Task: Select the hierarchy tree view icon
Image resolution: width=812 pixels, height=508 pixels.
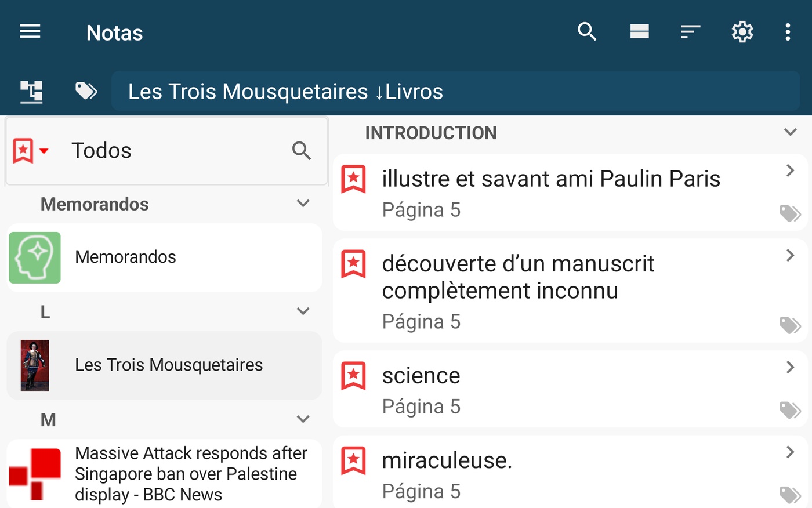Action: pos(31,92)
